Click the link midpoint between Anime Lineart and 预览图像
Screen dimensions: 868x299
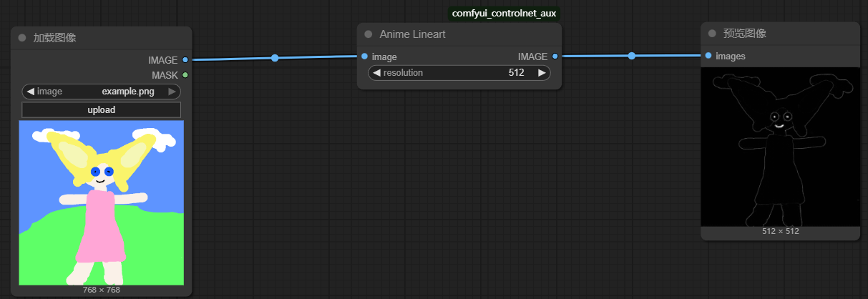point(631,56)
